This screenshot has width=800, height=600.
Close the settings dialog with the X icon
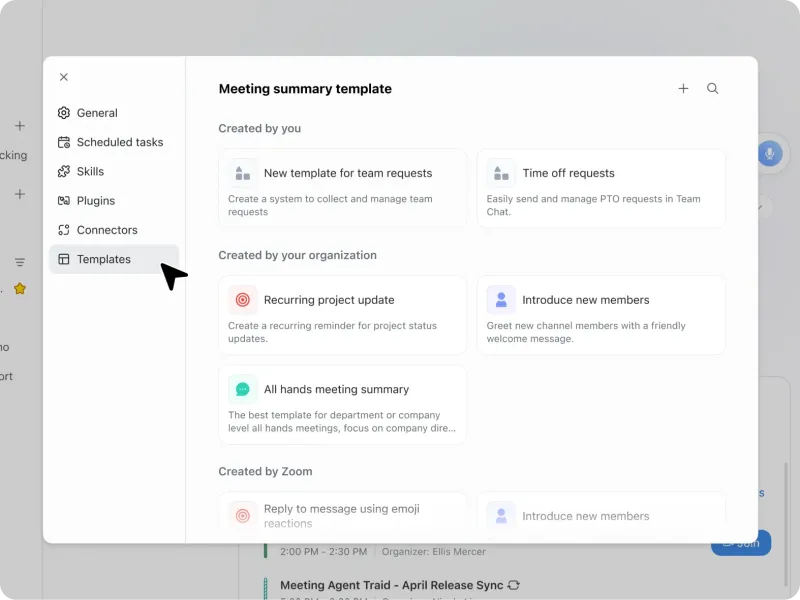tap(64, 77)
